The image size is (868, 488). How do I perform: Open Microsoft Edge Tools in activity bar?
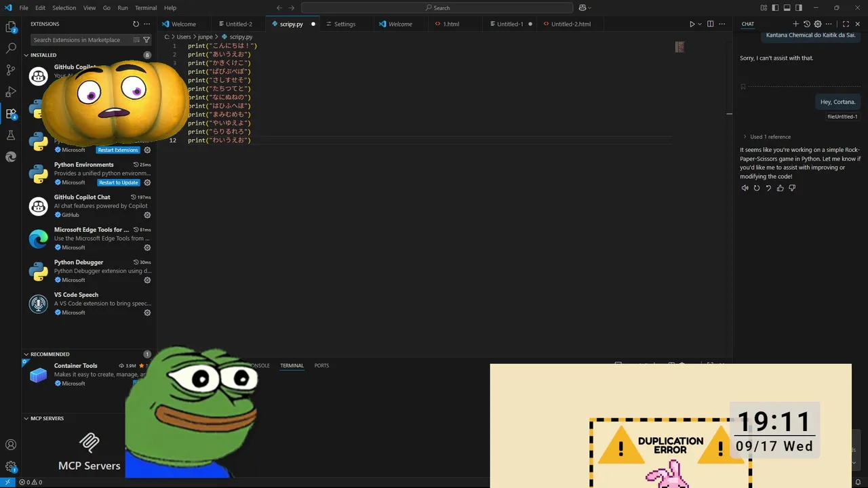[11, 157]
